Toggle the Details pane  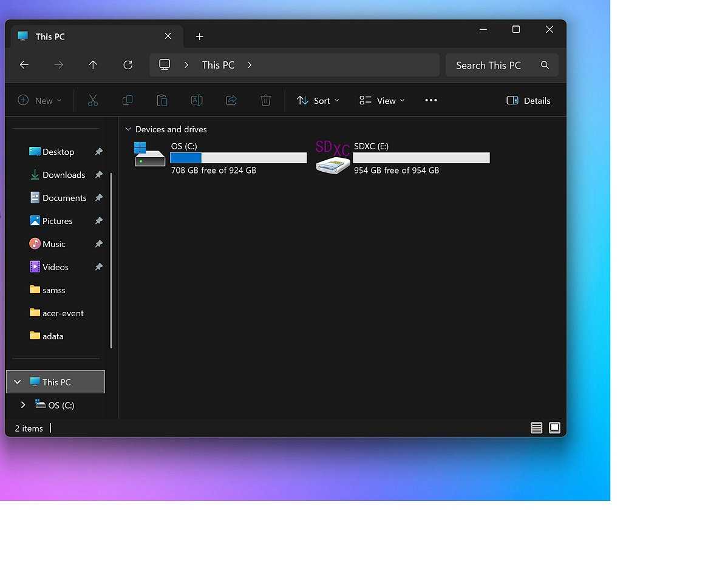tap(528, 101)
